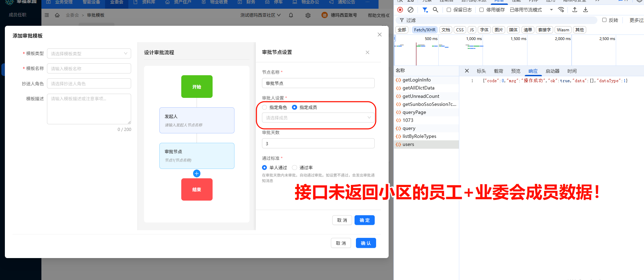Viewport: 644px width, 280px height.
Task: Select the 指定角色 radio button
Action: point(265,107)
